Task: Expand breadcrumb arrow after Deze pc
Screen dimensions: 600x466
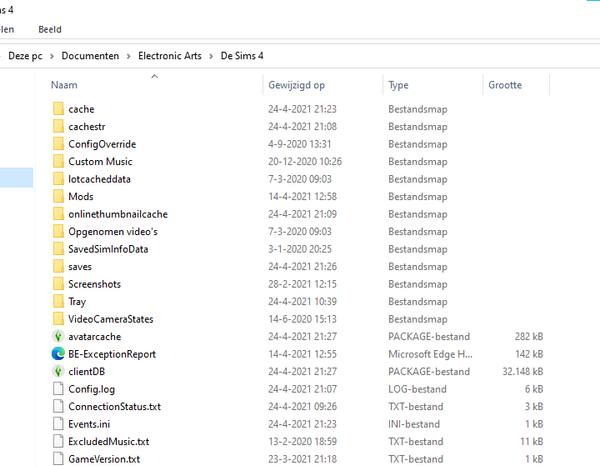Action: [x=53, y=55]
